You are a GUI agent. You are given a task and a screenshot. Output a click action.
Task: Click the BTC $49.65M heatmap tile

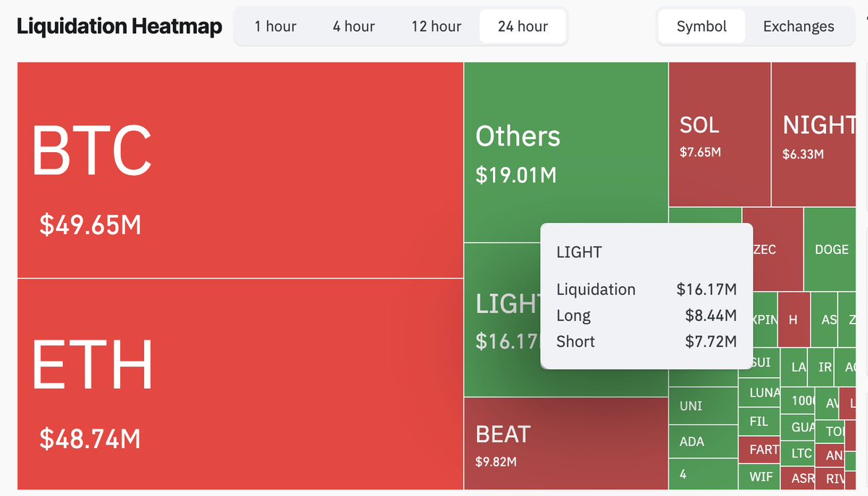point(239,170)
